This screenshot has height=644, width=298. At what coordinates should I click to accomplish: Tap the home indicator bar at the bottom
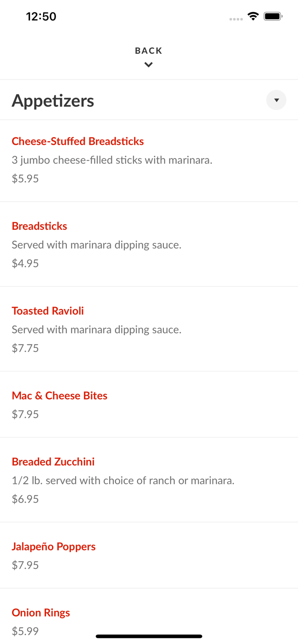click(149, 636)
